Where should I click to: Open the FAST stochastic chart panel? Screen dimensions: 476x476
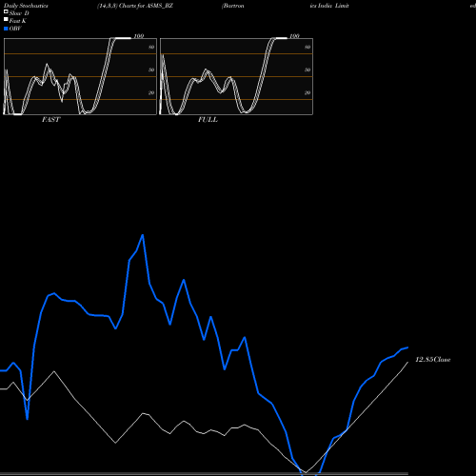click(x=80, y=76)
